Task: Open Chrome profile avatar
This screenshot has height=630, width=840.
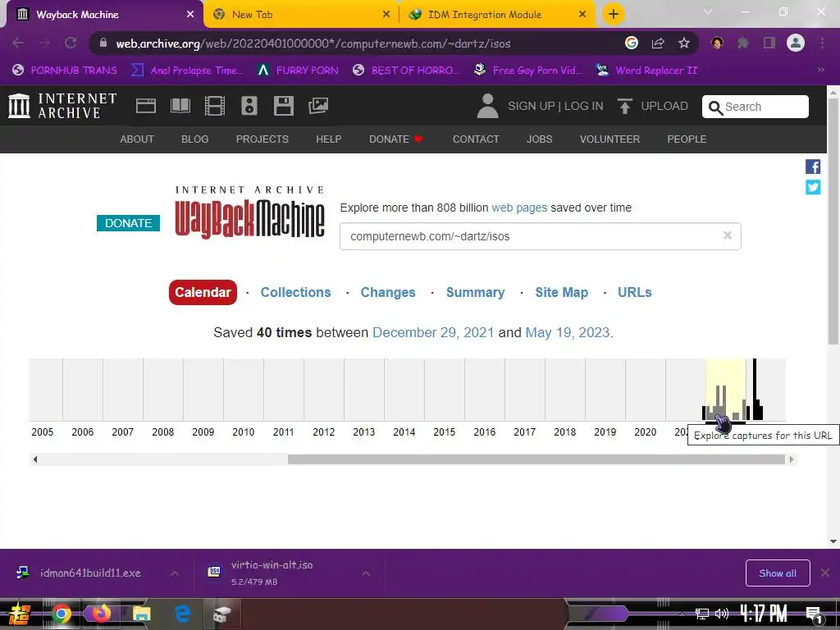Action: pyautogui.click(x=796, y=43)
